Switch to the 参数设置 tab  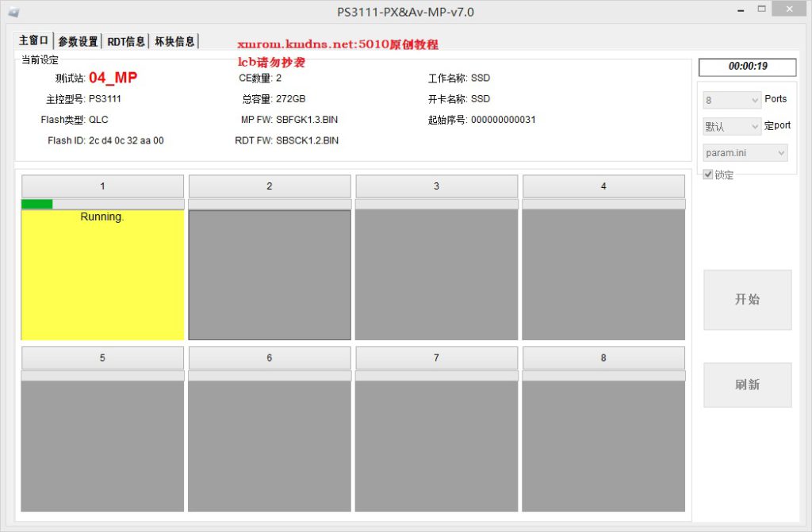tap(78, 41)
